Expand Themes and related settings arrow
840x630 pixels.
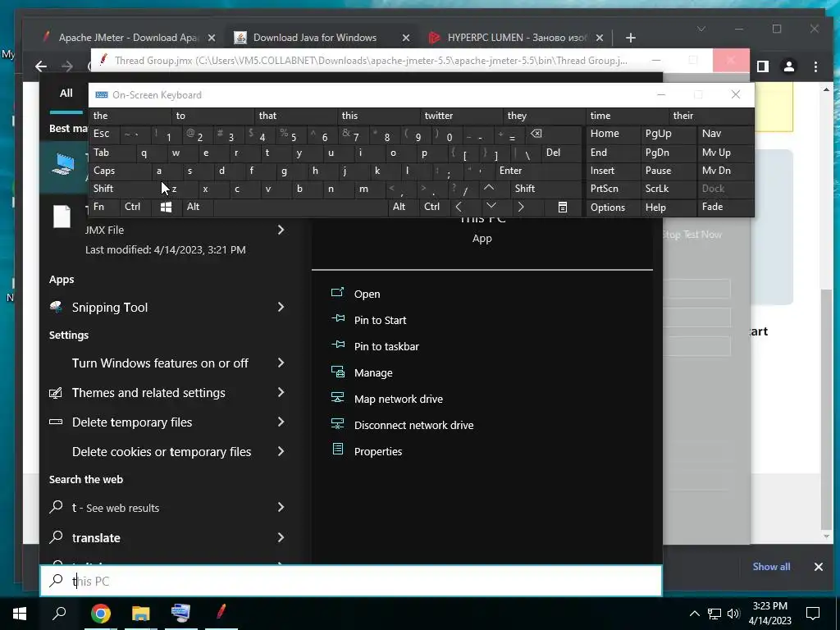point(281,393)
